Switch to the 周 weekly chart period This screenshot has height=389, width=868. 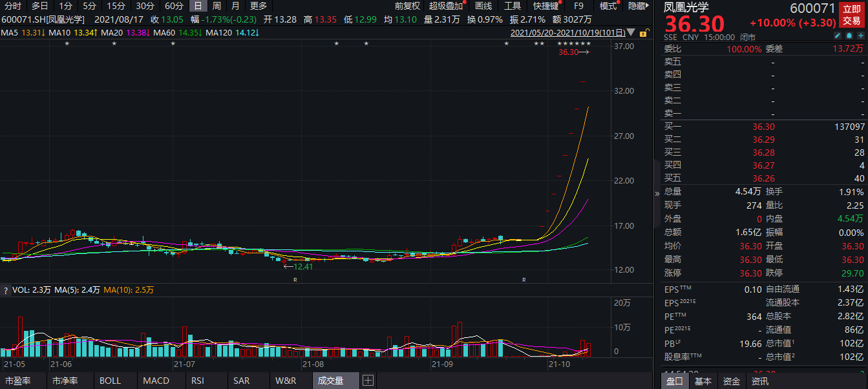tap(217, 6)
